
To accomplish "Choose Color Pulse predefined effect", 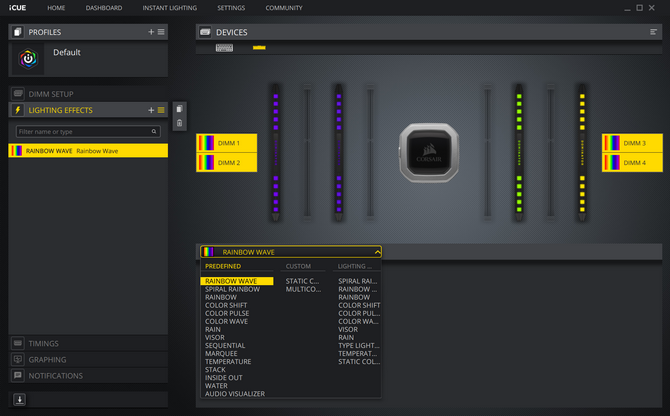I will (x=227, y=313).
